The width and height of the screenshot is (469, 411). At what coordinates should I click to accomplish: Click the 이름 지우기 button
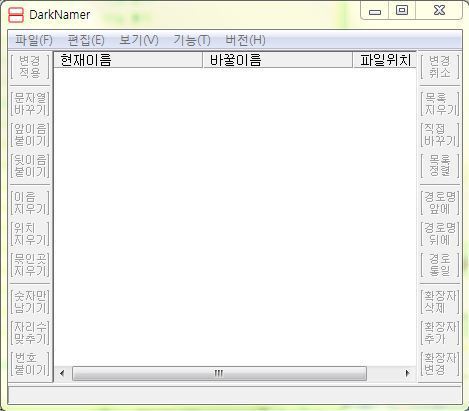[x=30, y=203]
